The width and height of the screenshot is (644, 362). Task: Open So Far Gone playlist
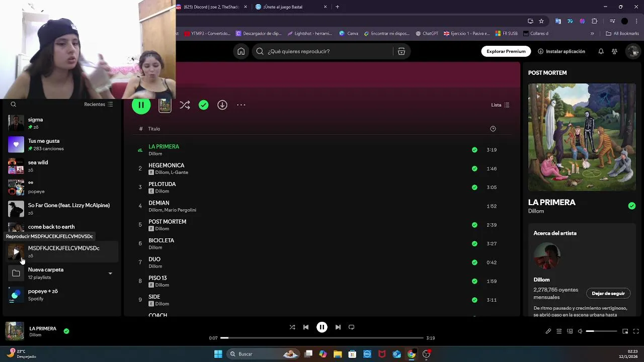pos(63,209)
